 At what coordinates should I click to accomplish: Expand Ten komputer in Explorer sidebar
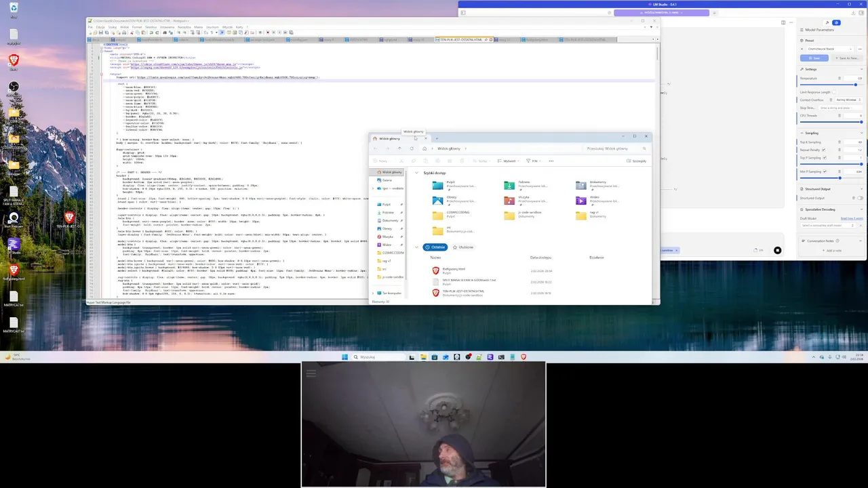[374, 293]
